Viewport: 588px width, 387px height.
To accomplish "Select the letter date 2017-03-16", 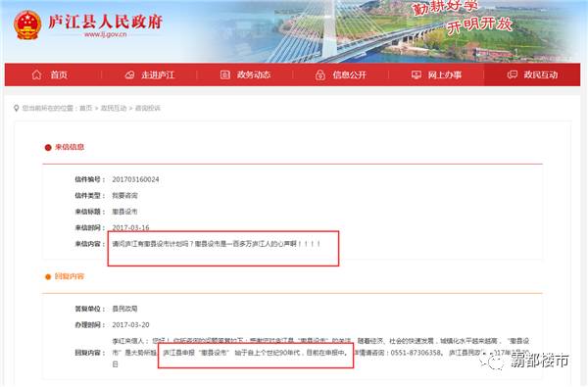I will click(130, 227).
